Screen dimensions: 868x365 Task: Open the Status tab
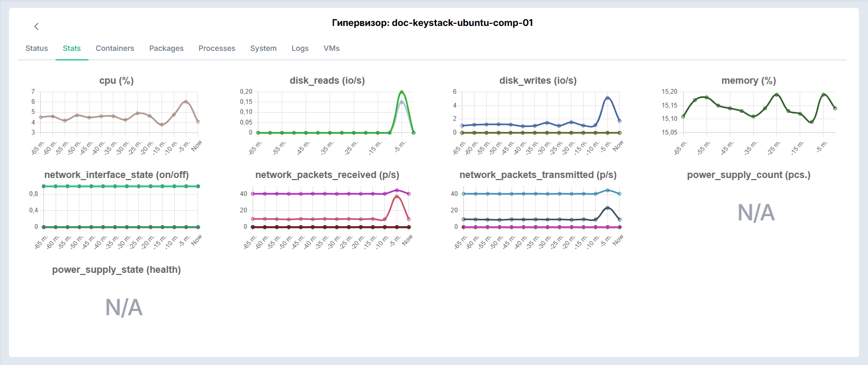tap(37, 48)
